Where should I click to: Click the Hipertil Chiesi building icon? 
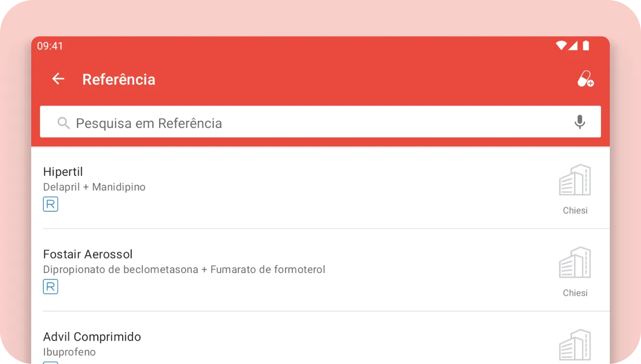pos(575,180)
